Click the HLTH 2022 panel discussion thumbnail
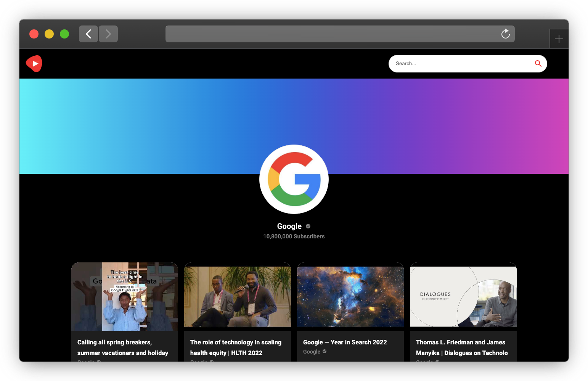Image resolution: width=588 pixels, height=381 pixels. [237, 295]
